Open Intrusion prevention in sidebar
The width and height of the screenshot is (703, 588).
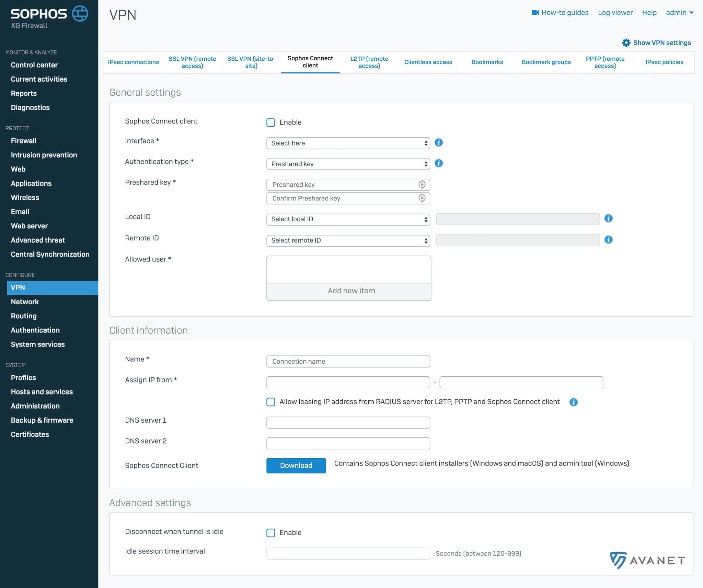coord(44,155)
